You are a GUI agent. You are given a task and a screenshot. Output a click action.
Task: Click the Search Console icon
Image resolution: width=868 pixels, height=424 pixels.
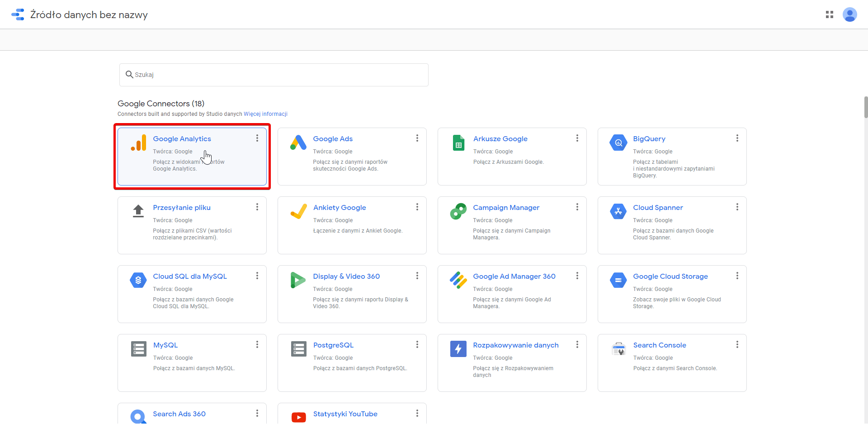(x=618, y=349)
